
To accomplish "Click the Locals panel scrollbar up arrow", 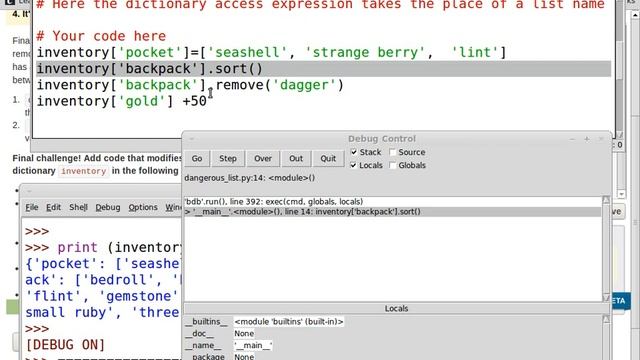I will [606, 319].
